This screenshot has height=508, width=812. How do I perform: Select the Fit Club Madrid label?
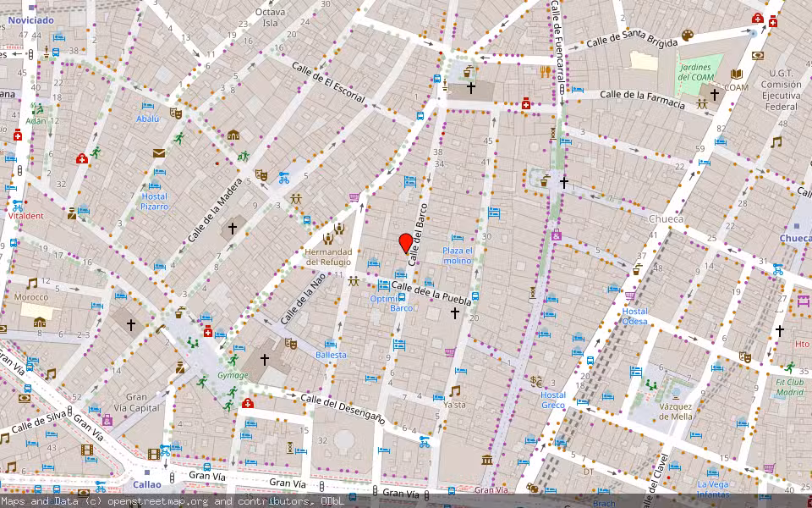coord(790,387)
